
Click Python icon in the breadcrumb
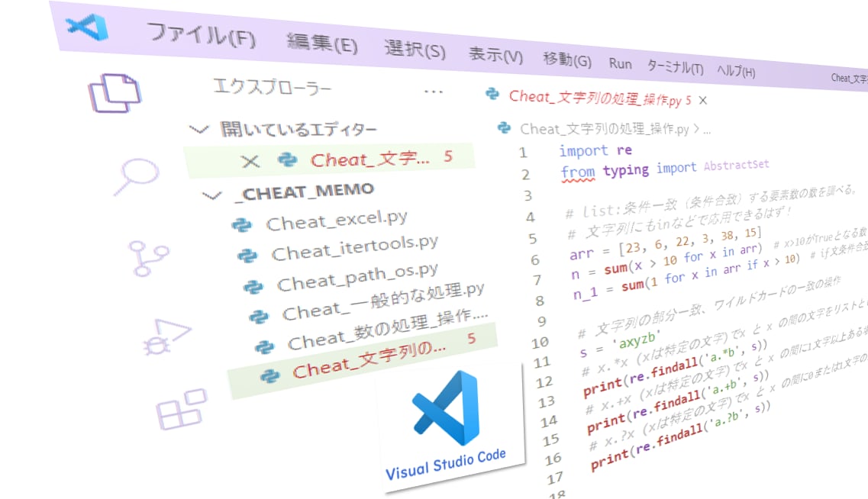pos(504,127)
